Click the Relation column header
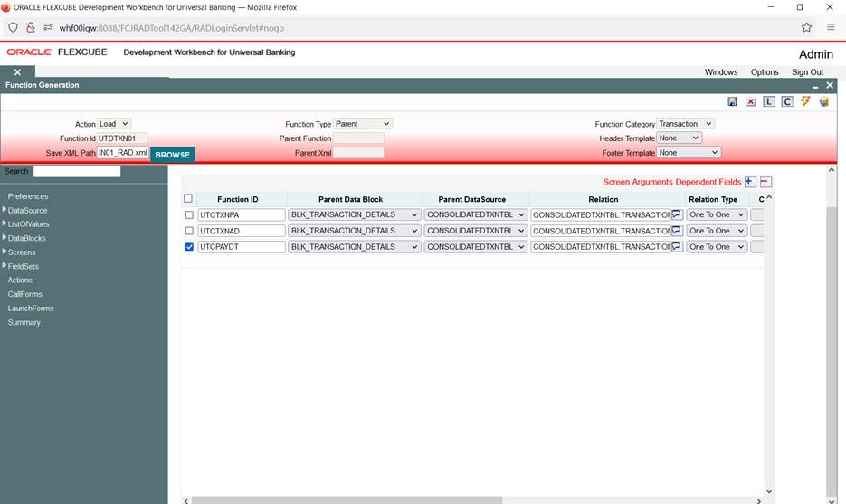The height and width of the screenshot is (504, 846). coord(604,199)
